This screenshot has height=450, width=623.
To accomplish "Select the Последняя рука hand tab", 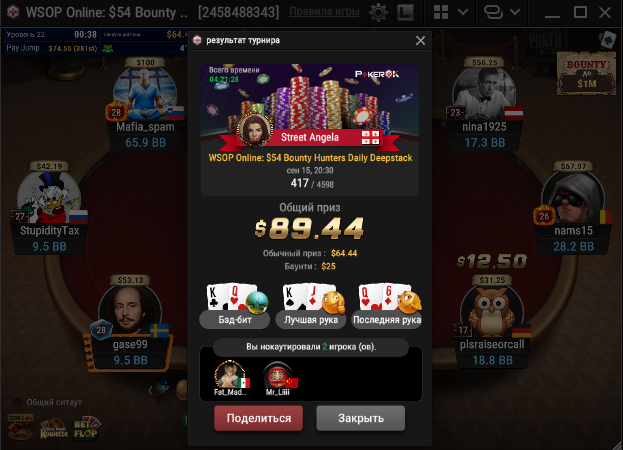I will tap(387, 319).
